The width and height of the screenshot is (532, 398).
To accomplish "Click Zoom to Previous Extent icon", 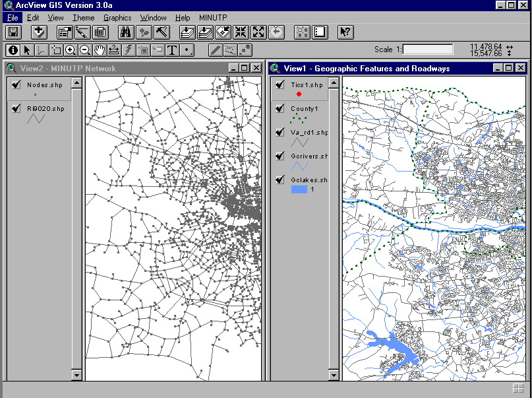I will pos(276,32).
